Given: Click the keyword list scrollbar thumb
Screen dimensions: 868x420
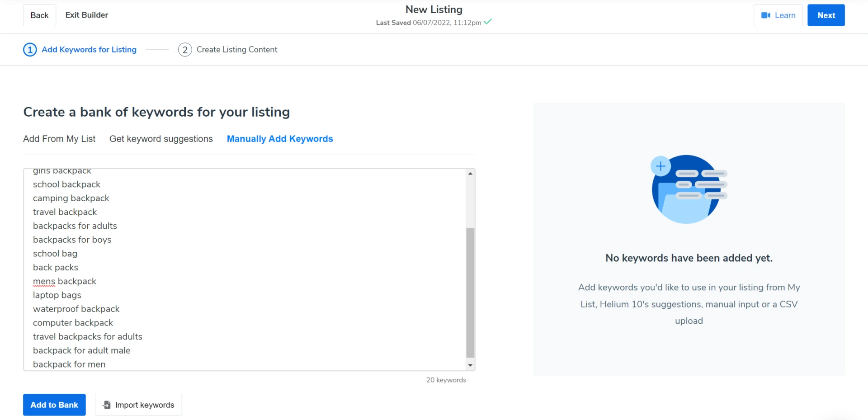Looking at the screenshot, I should pos(470,292).
